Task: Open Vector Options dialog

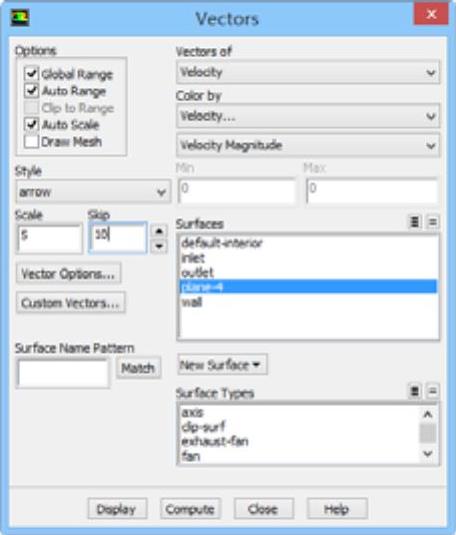Action: pos(68,273)
